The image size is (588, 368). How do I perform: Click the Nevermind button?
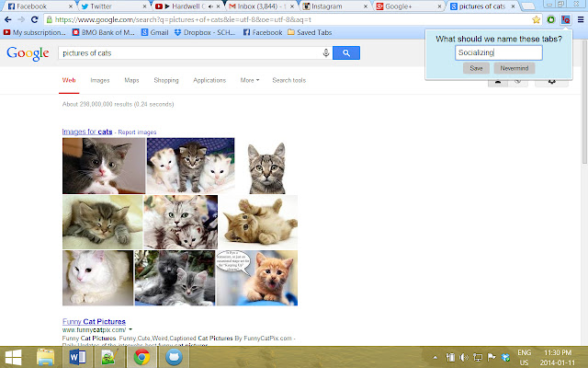(514, 68)
